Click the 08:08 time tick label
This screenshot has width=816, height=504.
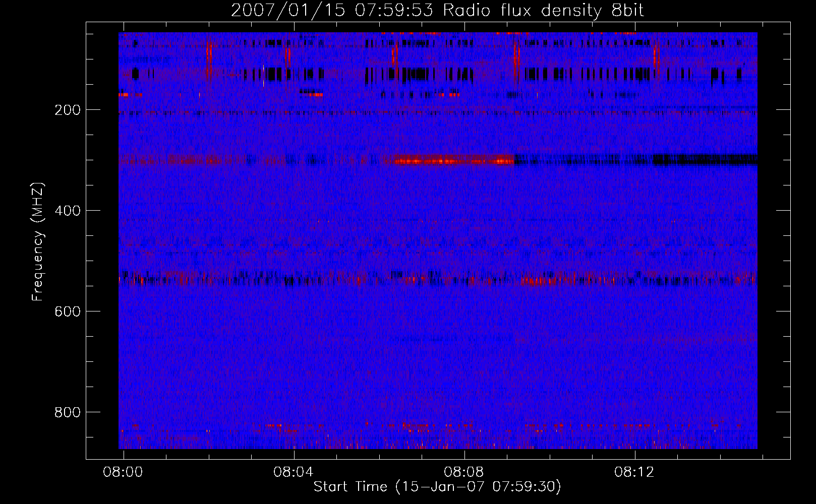click(464, 472)
